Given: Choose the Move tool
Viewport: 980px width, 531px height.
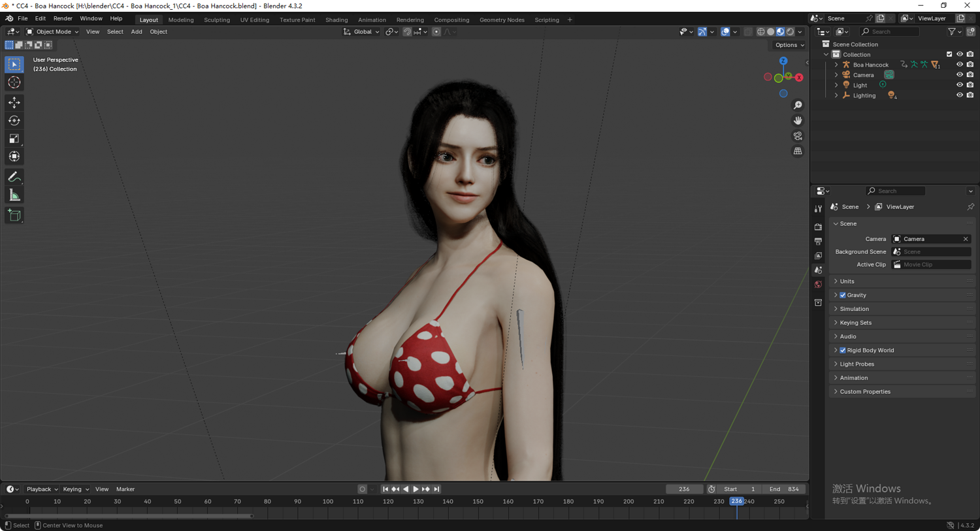Looking at the screenshot, I should tap(14, 103).
